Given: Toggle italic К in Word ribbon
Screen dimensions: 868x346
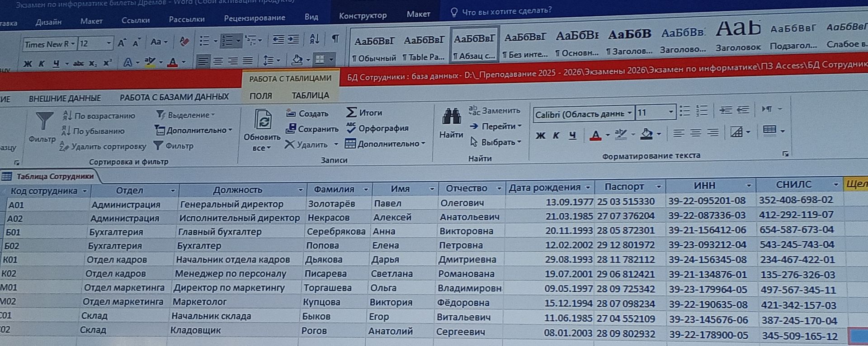Looking at the screenshot, I should click(x=42, y=63).
